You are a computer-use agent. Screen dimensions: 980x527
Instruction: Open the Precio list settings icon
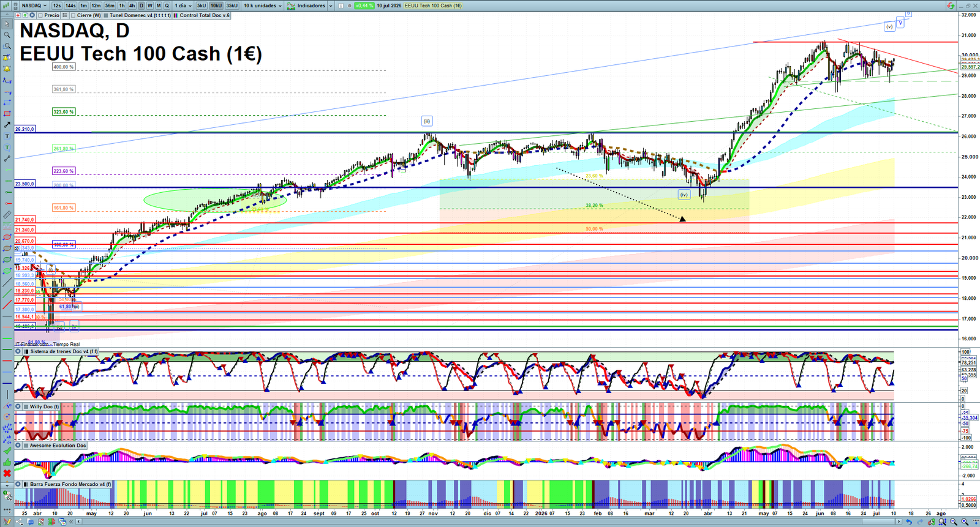pyautogui.click(x=64, y=15)
